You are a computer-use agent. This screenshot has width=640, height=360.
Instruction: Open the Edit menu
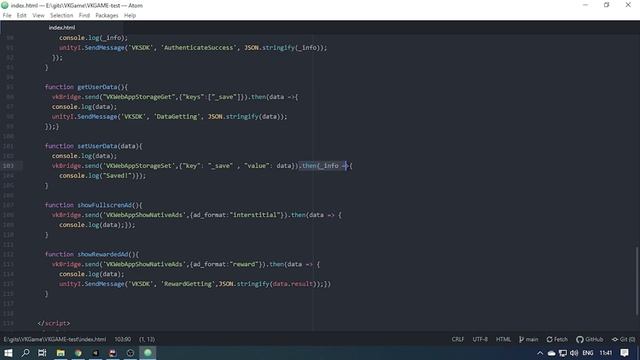click(22, 16)
